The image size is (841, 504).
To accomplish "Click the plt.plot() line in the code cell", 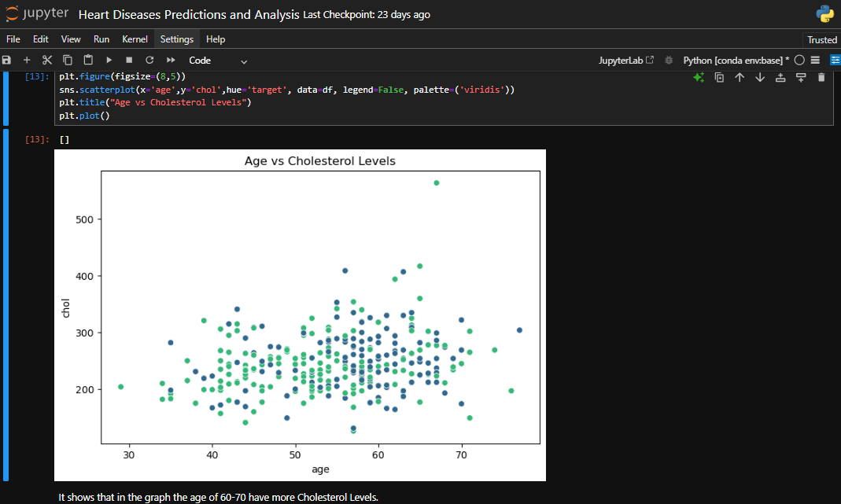I will point(84,116).
